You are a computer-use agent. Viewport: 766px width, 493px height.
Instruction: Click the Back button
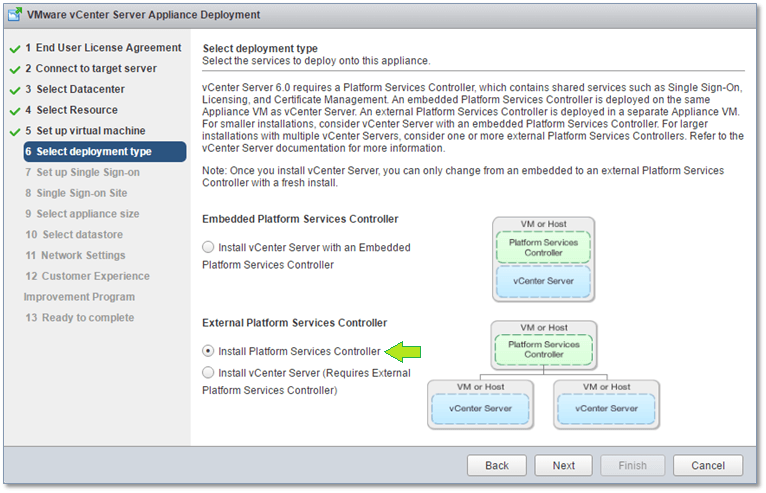click(x=497, y=465)
